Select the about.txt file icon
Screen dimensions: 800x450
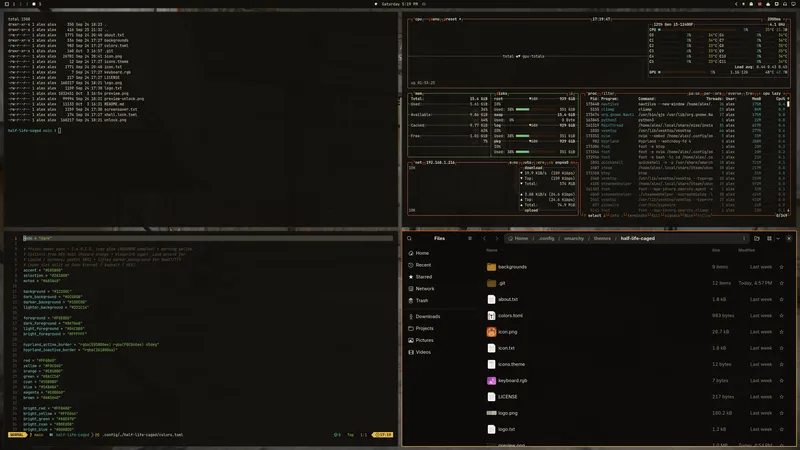point(491,299)
